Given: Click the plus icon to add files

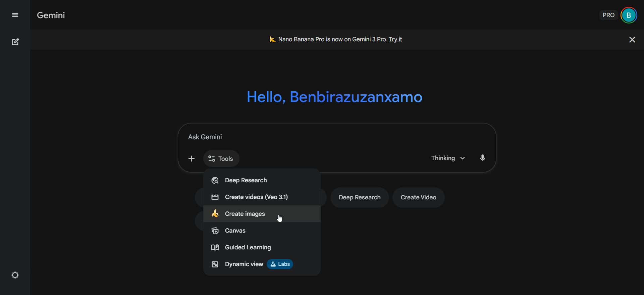Looking at the screenshot, I should 192,158.
